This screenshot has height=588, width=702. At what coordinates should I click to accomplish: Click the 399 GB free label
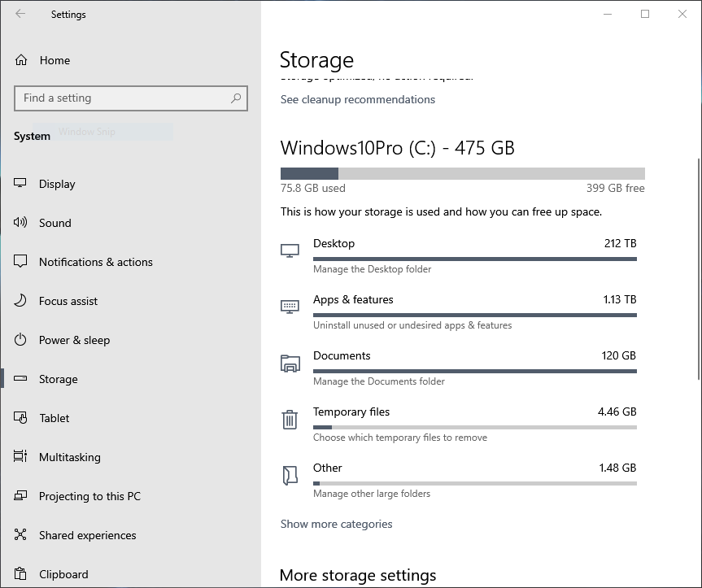(x=616, y=188)
